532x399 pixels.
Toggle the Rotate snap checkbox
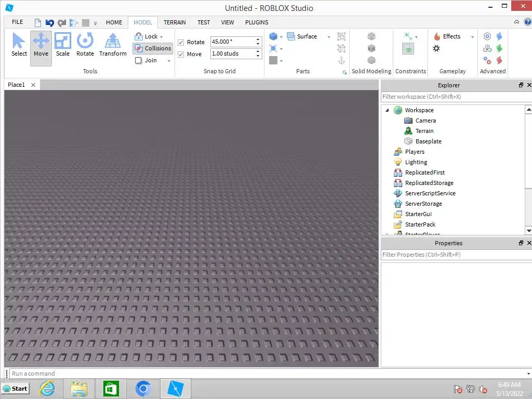181,43
